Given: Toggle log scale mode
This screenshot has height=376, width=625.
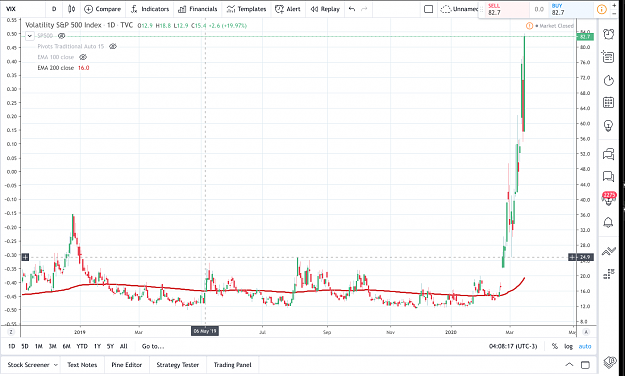Looking at the screenshot, I should [x=568, y=346].
